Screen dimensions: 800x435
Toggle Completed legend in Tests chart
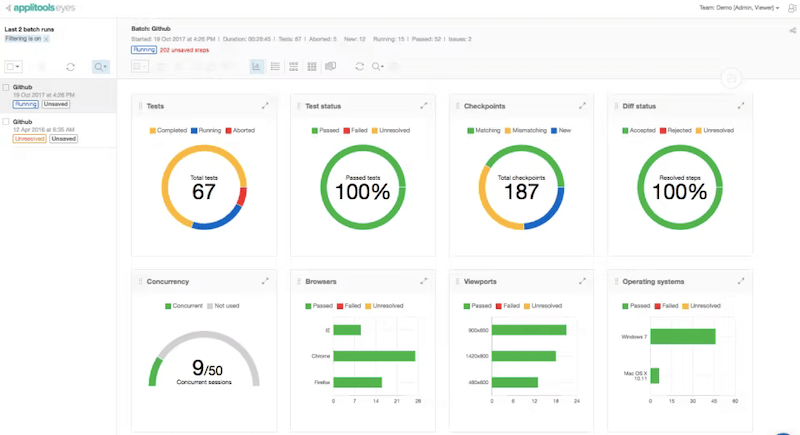point(168,131)
